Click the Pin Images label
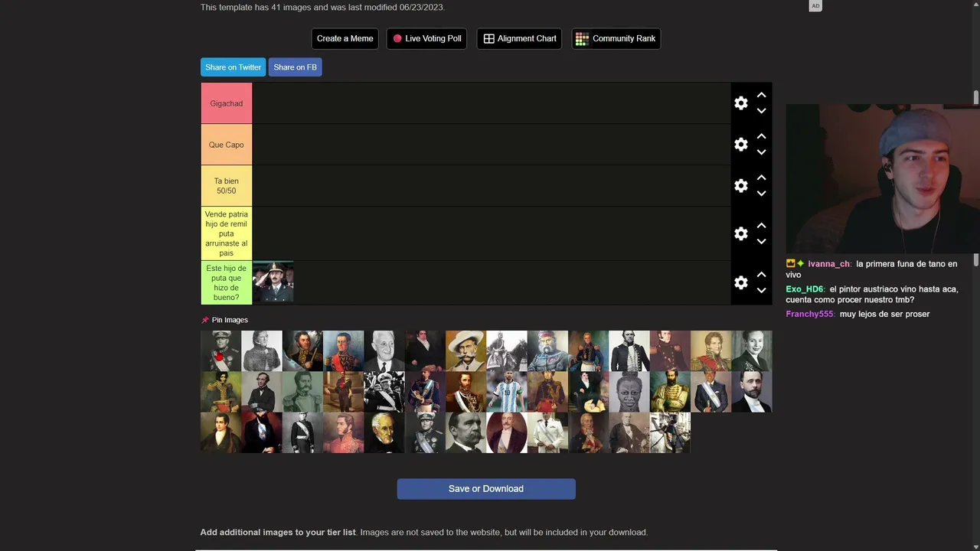The image size is (980, 551). 230,320
